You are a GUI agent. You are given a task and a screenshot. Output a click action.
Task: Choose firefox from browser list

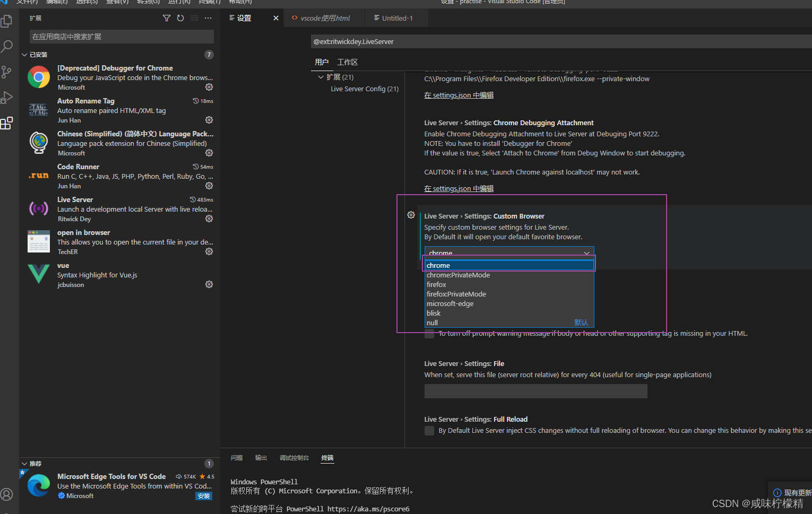(509, 284)
